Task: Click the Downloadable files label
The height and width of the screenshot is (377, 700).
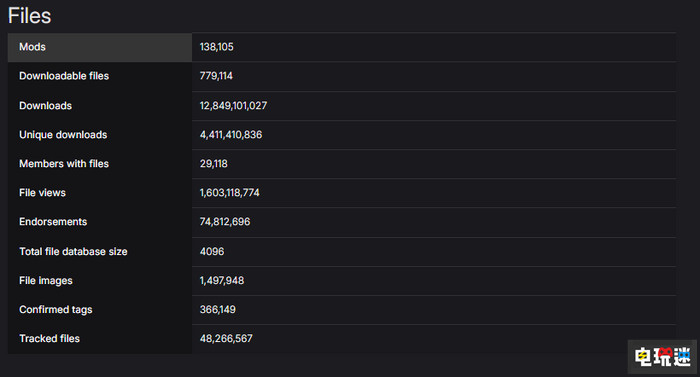Action: click(x=64, y=76)
